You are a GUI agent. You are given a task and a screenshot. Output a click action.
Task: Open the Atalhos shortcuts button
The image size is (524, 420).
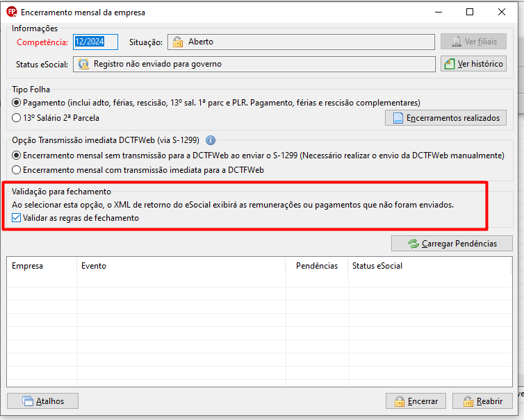[x=43, y=401]
